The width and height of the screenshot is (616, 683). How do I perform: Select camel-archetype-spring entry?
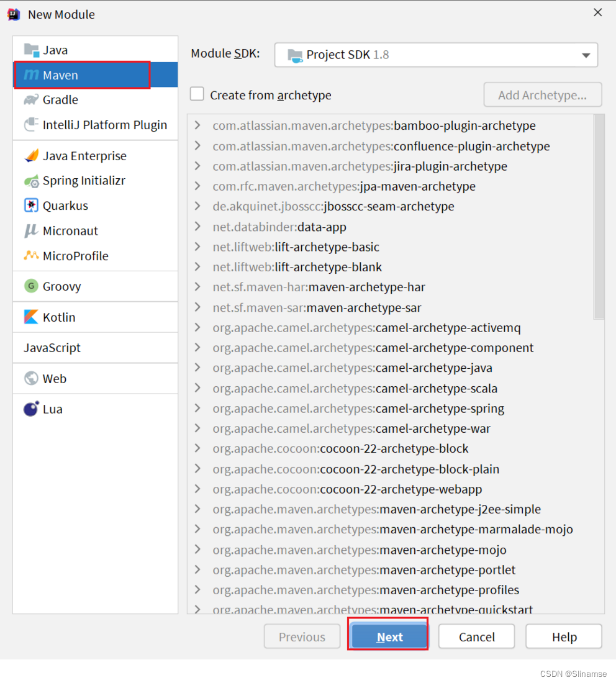coord(358,409)
